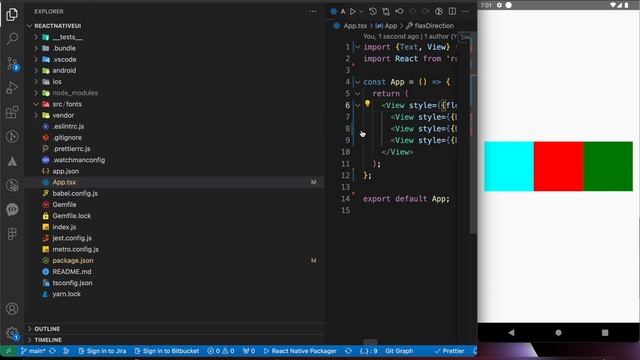Open Source Control view with badge
Image resolution: width=640 pixels, height=360 pixels.
[x=12, y=64]
